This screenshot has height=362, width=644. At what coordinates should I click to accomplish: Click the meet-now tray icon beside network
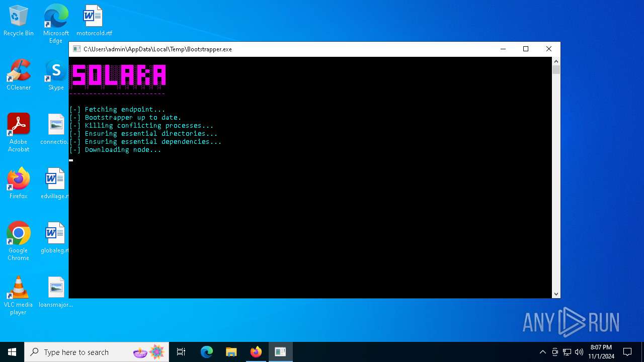[555, 352]
